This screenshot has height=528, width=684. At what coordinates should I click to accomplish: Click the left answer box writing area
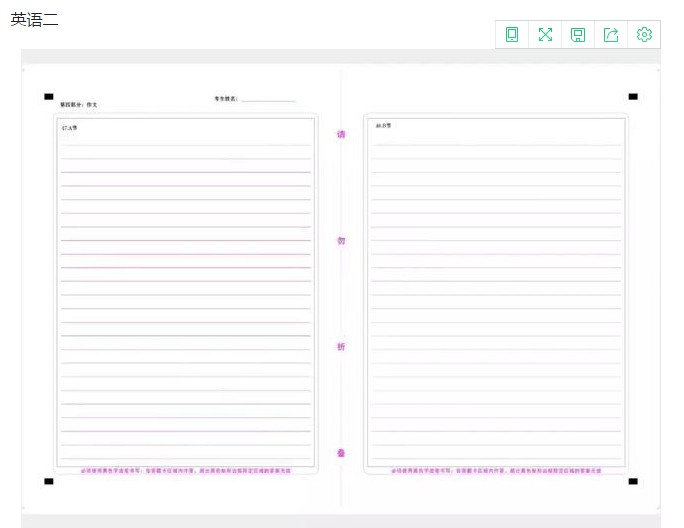click(x=186, y=290)
